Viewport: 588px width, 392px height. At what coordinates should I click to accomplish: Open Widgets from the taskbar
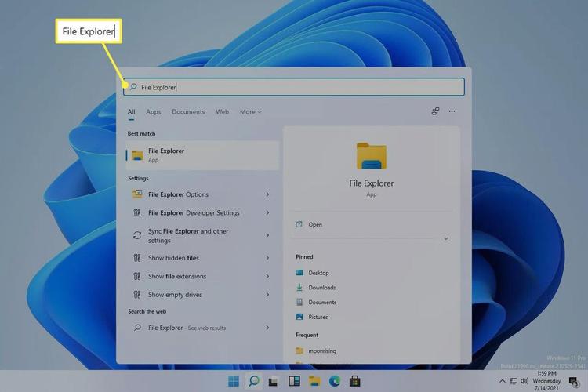(x=295, y=382)
